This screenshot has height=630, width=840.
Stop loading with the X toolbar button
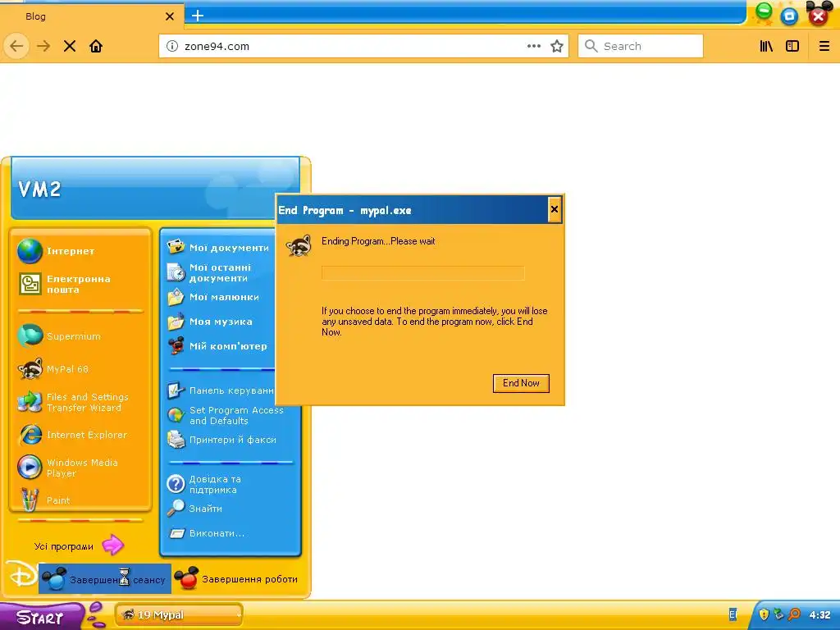click(70, 46)
